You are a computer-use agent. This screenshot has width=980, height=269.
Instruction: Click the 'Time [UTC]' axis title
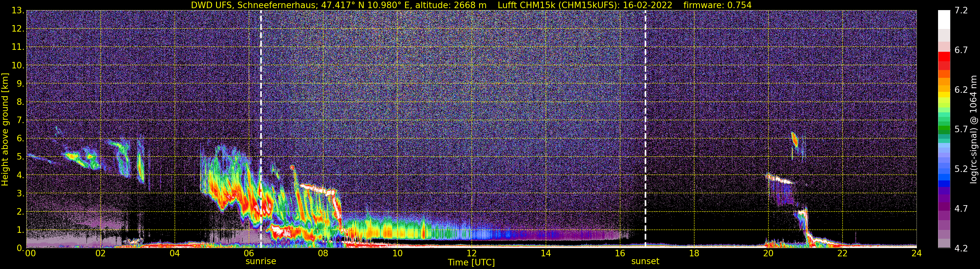pyautogui.click(x=471, y=262)
